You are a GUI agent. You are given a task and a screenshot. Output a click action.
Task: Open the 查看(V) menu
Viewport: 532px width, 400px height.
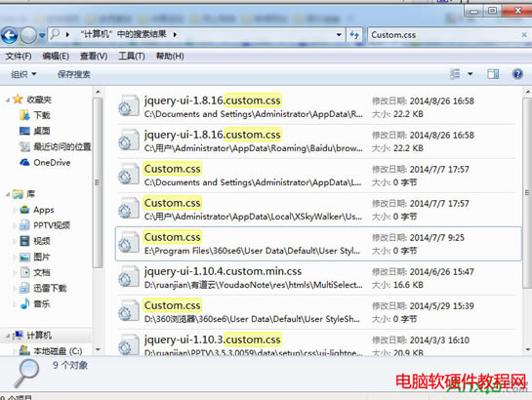94,57
